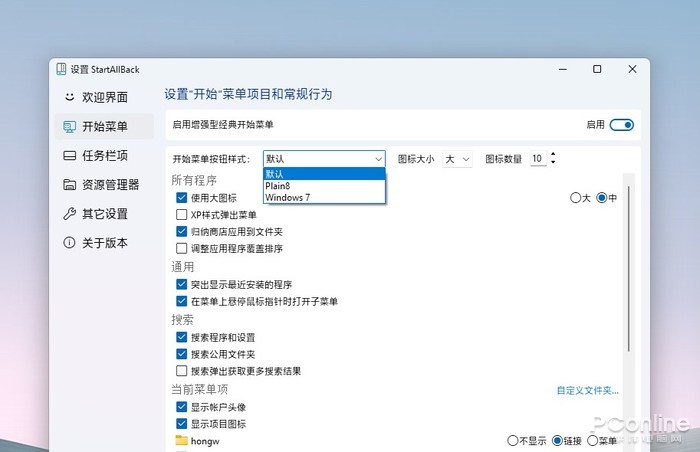
Task: Show the 关于版本 page
Action: pos(104,243)
